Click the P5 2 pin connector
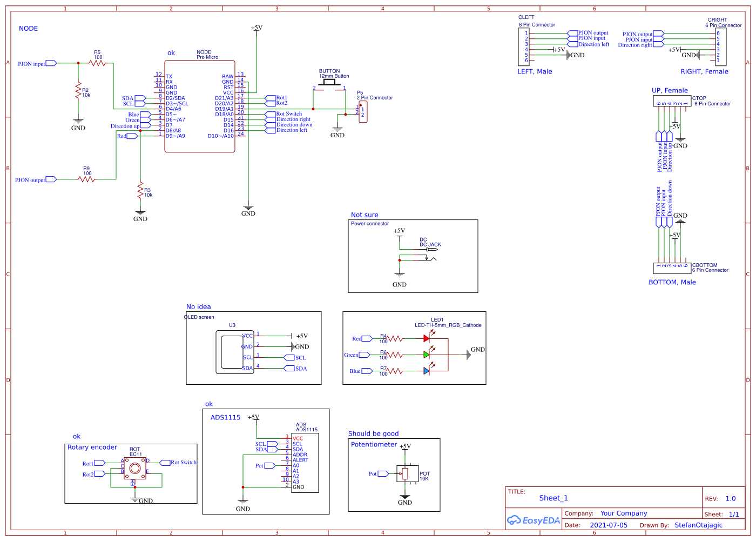756x541 pixels. click(x=363, y=112)
